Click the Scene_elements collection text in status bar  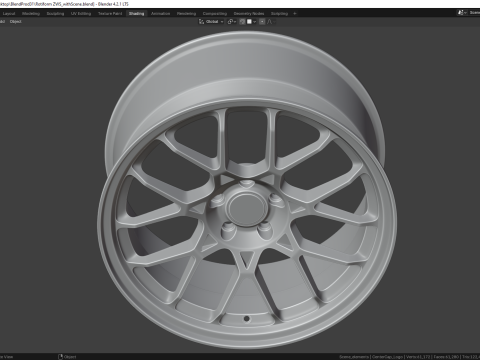click(354, 357)
